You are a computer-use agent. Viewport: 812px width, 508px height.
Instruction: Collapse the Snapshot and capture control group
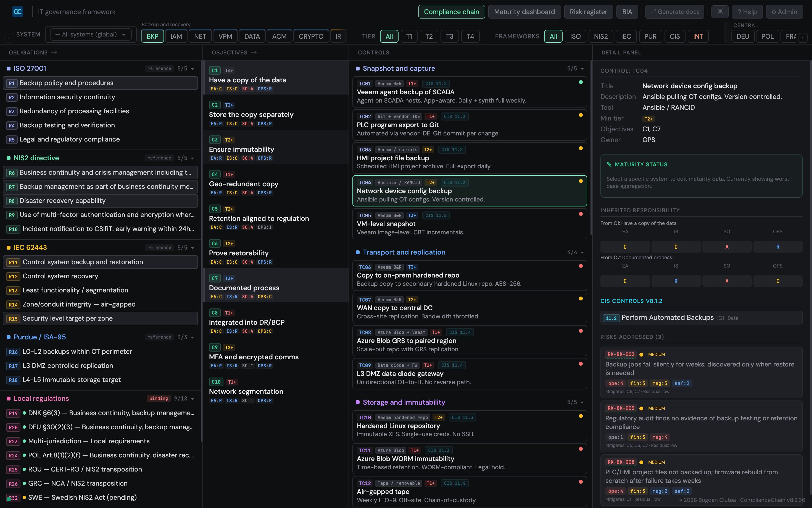click(582, 68)
